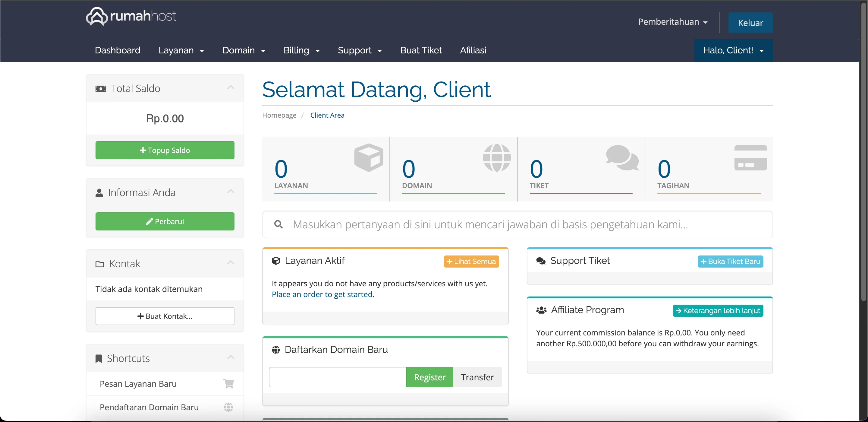The image size is (868, 422).
Task: Collapse the Shortcuts panel
Action: pyautogui.click(x=231, y=357)
